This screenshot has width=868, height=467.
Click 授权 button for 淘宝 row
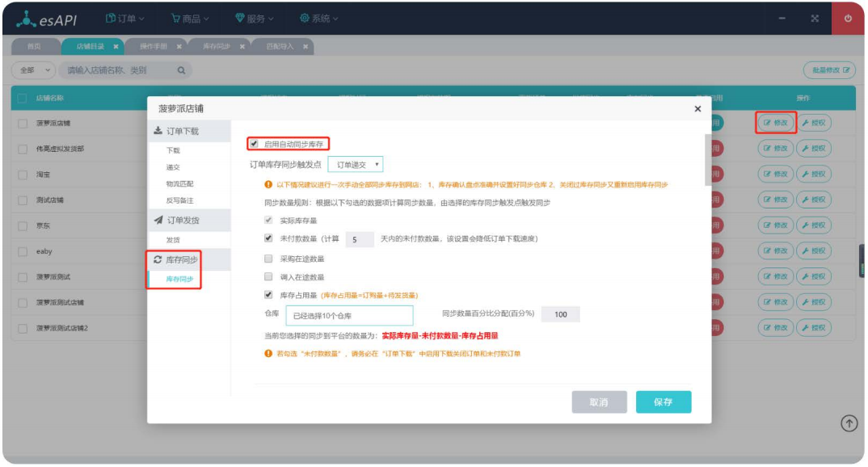(x=814, y=174)
